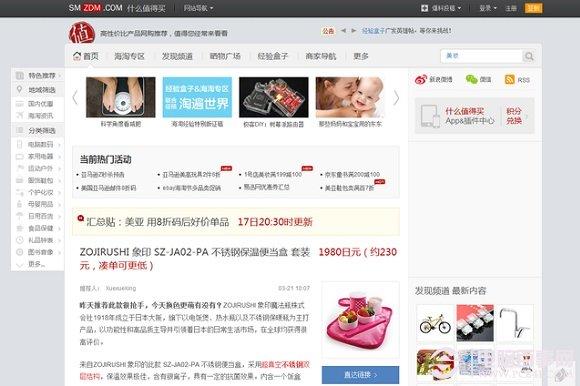Click the search magnifier icon

(529, 56)
